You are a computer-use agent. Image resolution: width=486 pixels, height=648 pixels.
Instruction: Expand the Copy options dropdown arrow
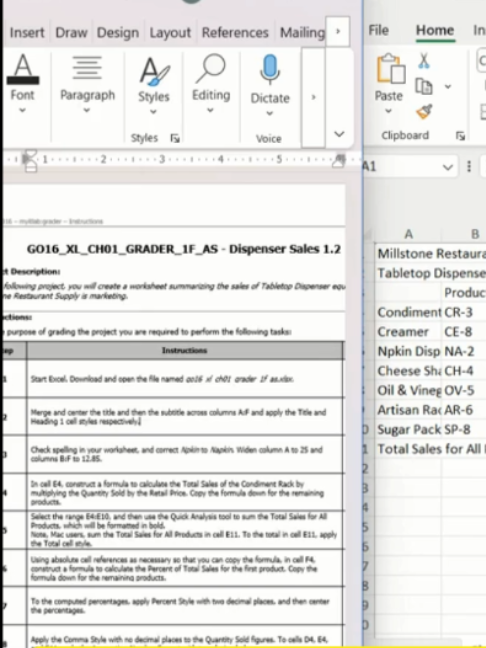click(448, 86)
